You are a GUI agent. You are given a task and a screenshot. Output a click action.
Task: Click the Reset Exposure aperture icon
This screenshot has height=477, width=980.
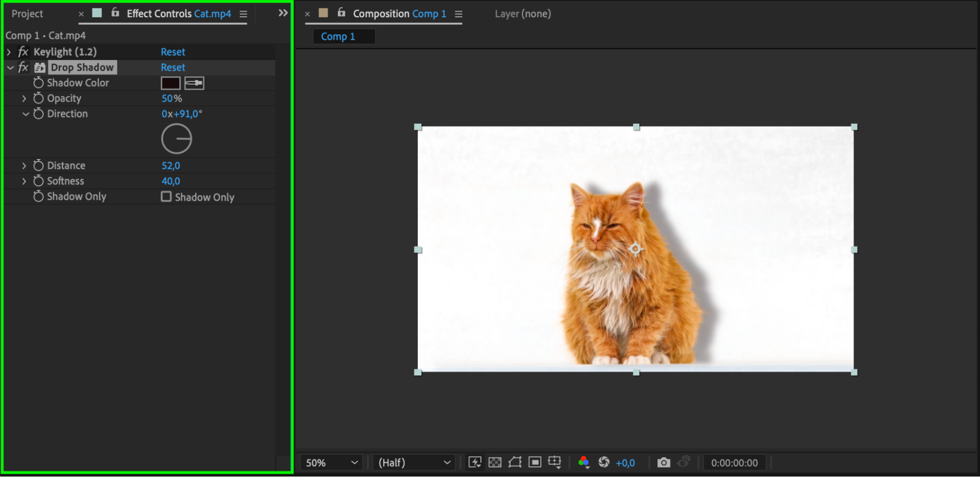coord(604,462)
